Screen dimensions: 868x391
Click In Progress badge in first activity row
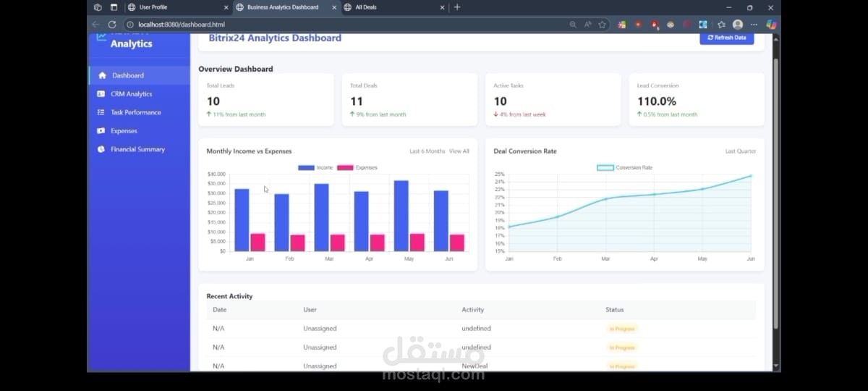coord(622,329)
